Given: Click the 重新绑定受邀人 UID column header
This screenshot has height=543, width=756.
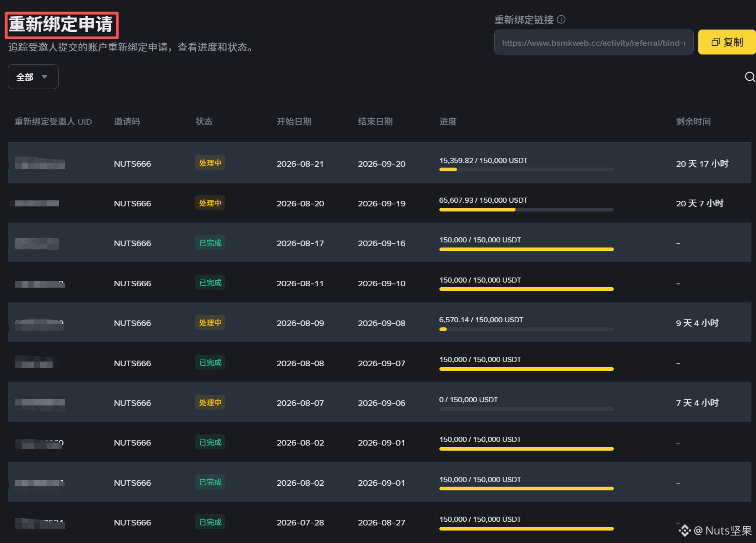Looking at the screenshot, I should tap(53, 121).
